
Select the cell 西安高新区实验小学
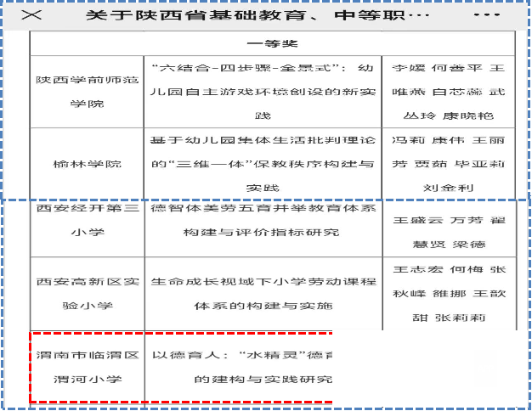[x=88, y=294]
